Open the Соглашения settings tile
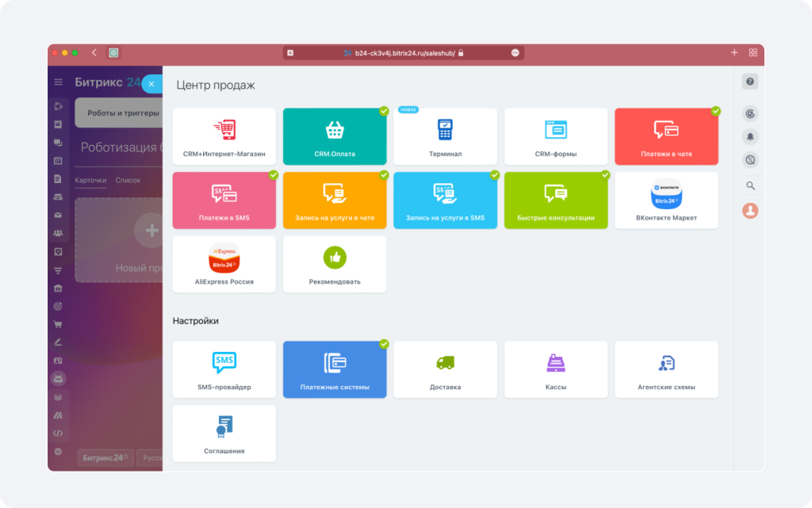The height and width of the screenshot is (508, 812). click(224, 434)
